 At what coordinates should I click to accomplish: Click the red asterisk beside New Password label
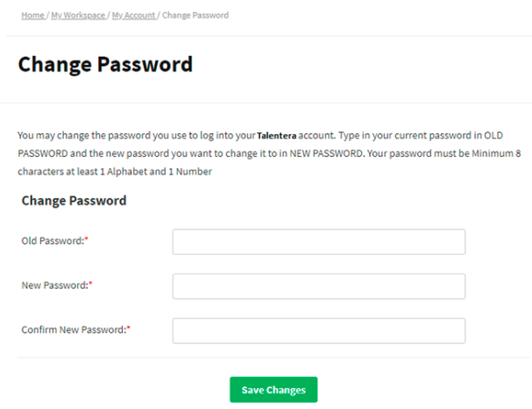(91, 285)
